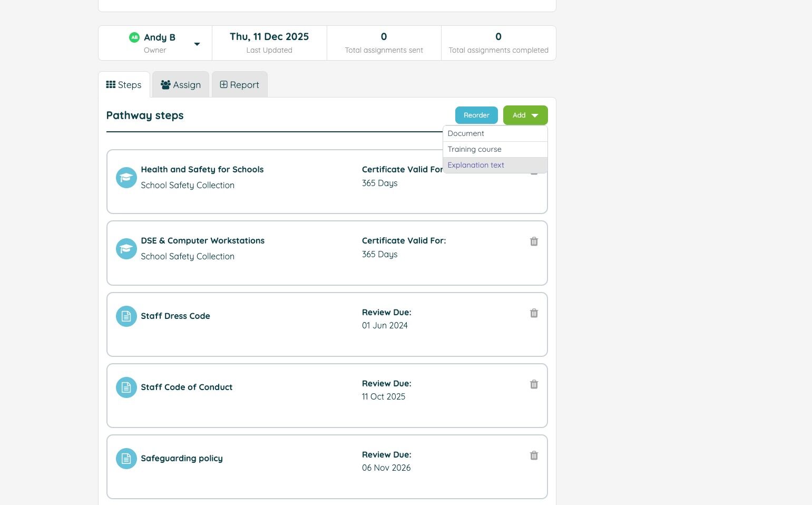Delete the Staff Code of Conduct step
This screenshot has width=812, height=505.
point(534,384)
